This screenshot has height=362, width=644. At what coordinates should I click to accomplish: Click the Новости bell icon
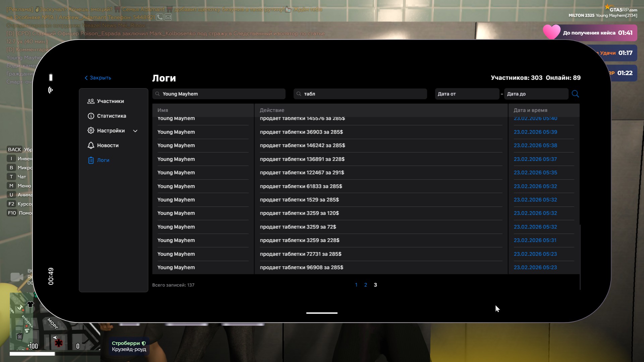tap(91, 145)
